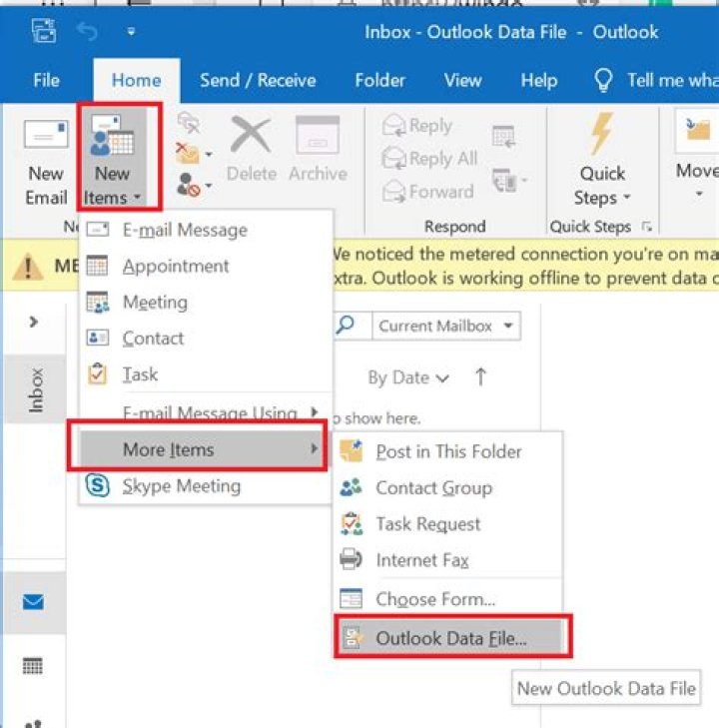Click the Send/Receive All Folders quick access icon
The height and width of the screenshot is (728, 719).
click(x=44, y=31)
